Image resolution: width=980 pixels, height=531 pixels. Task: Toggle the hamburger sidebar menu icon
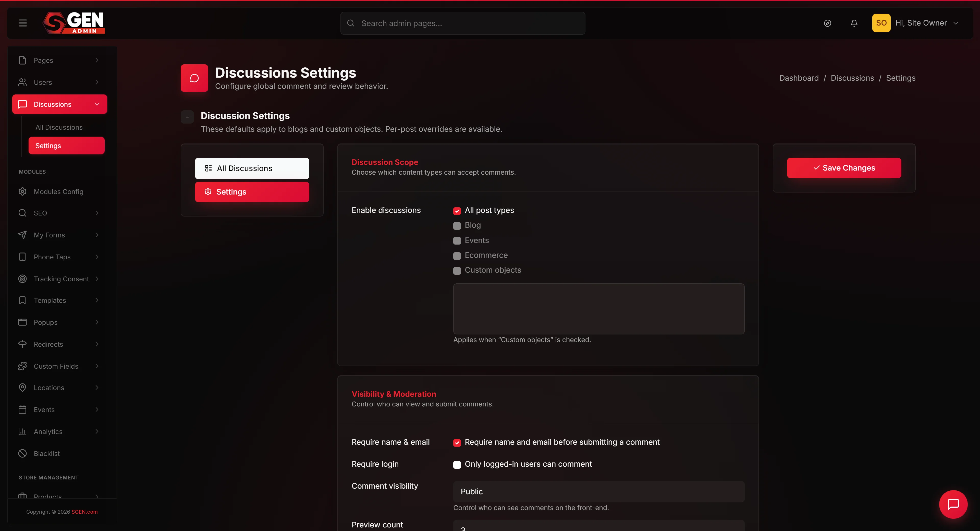[23, 23]
